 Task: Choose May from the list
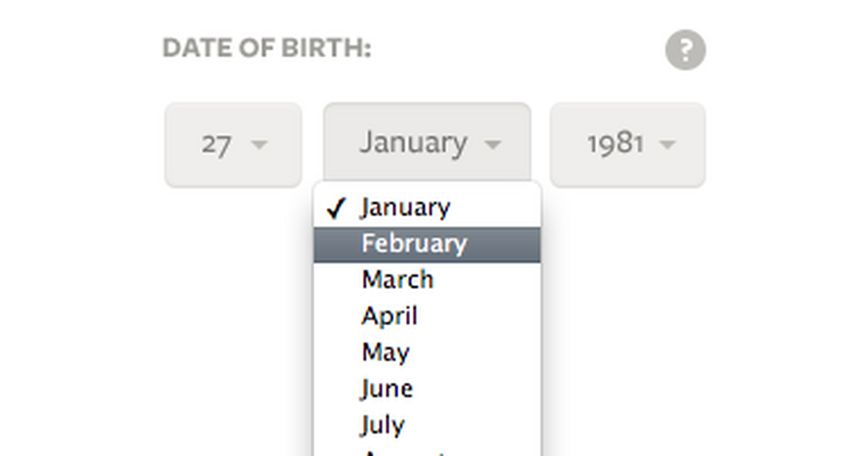click(x=385, y=352)
